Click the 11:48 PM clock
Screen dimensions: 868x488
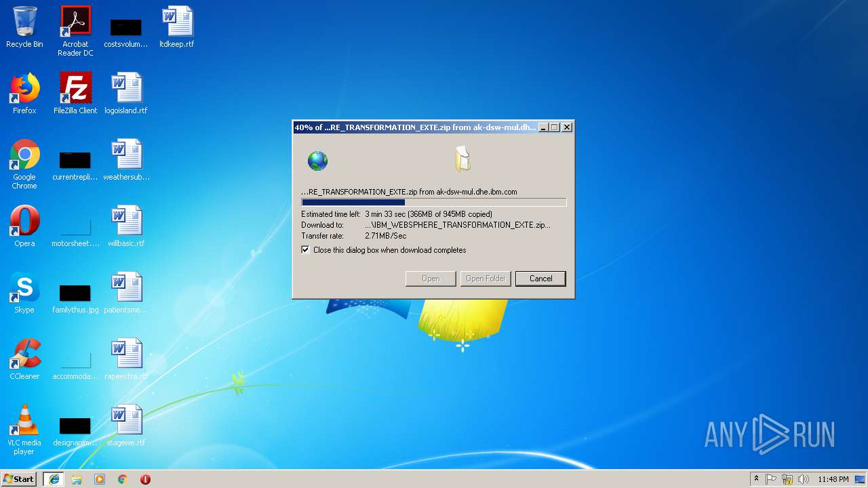[x=833, y=479]
